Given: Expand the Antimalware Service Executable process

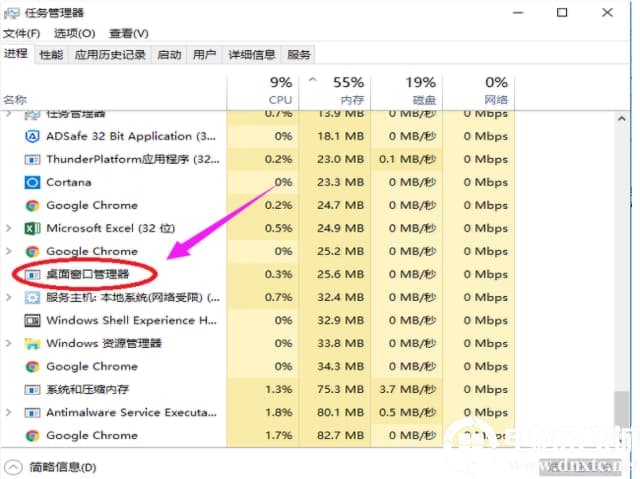Looking at the screenshot, I should pyautogui.click(x=8, y=412).
